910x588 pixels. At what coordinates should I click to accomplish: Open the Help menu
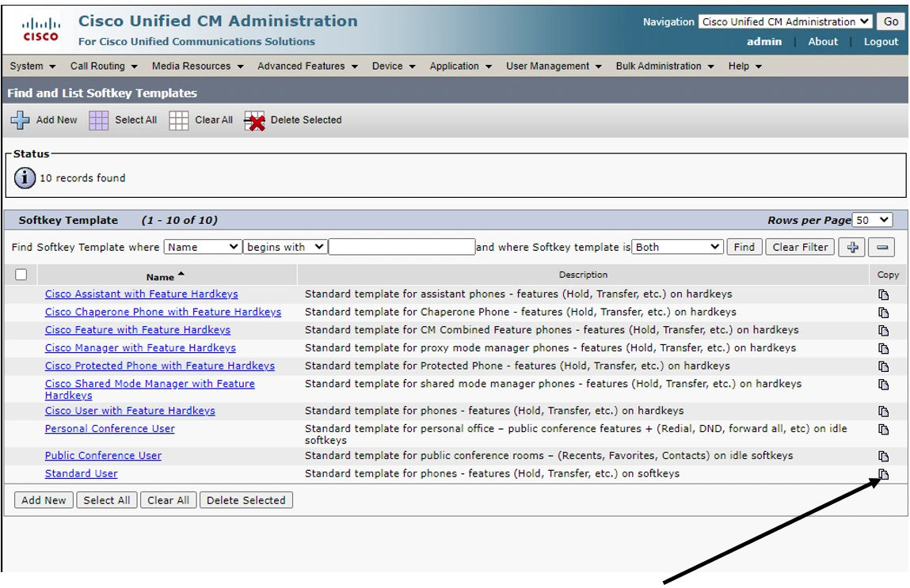tap(744, 66)
